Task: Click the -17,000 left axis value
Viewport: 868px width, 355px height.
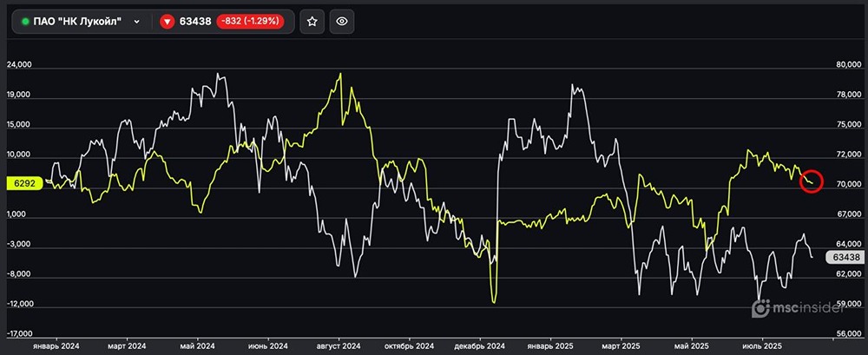Action: point(19,334)
